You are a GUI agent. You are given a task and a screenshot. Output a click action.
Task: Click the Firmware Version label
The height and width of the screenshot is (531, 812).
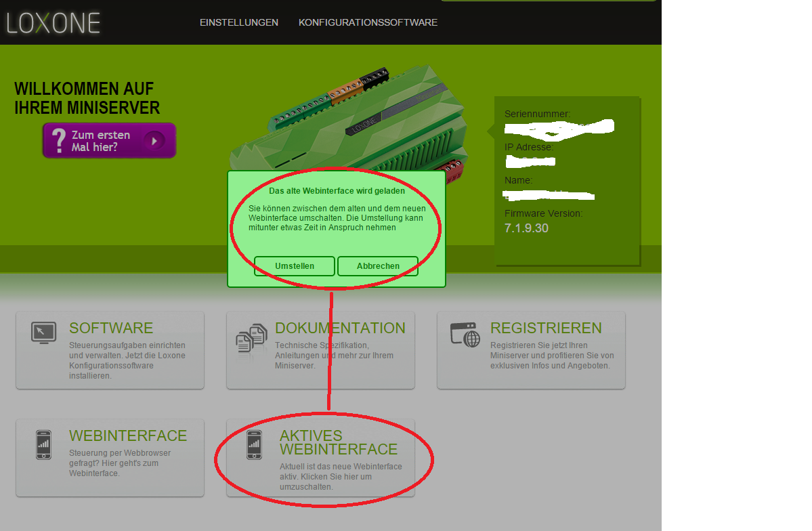point(543,213)
